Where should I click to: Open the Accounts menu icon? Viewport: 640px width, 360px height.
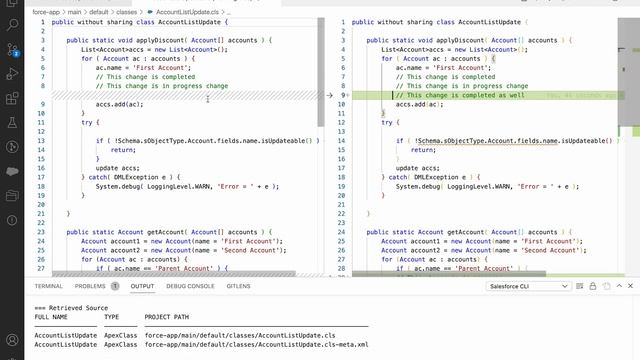click(12, 340)
